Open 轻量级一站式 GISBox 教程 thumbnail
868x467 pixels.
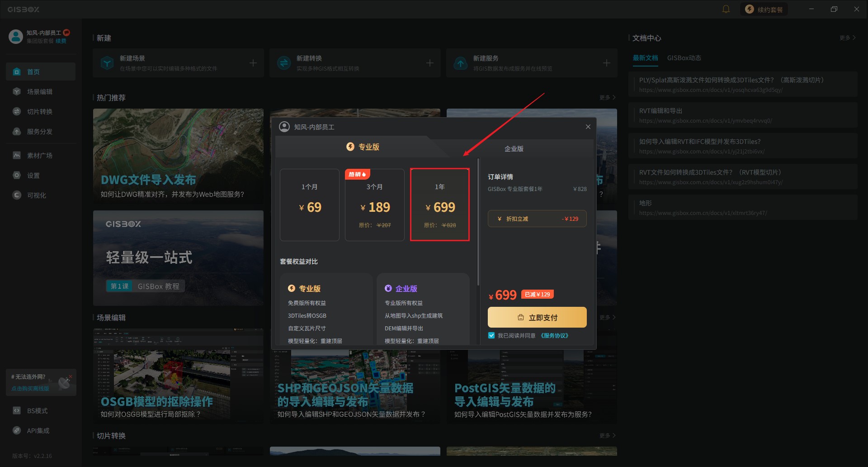(178, 258)
